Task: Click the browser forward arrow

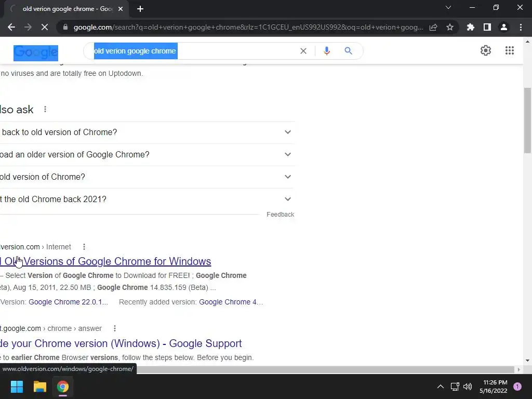Action: 28,27
